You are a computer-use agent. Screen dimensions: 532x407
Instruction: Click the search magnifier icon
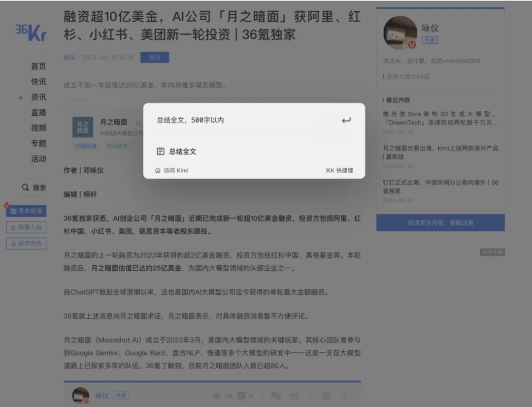[x=26, y=188]
